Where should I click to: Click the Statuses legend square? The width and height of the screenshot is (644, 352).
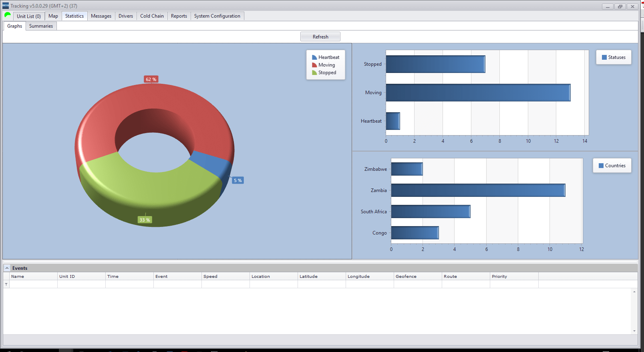(604, 57)
